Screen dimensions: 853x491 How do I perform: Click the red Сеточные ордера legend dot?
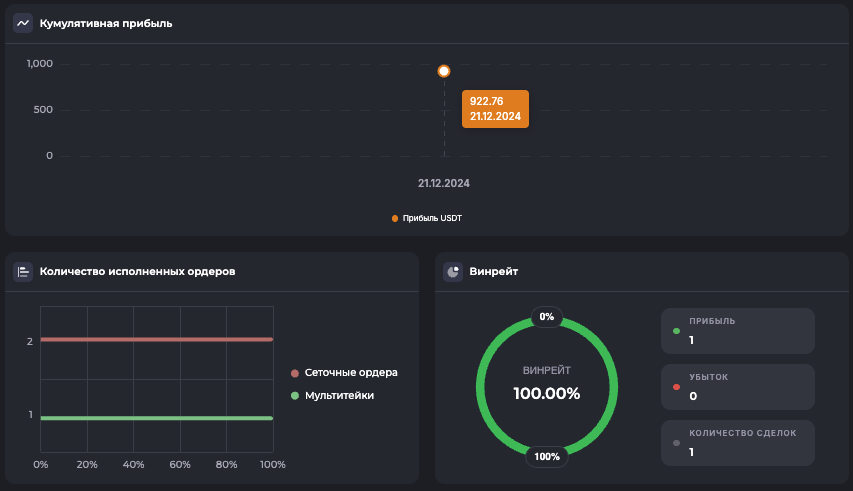coord(295,373)
